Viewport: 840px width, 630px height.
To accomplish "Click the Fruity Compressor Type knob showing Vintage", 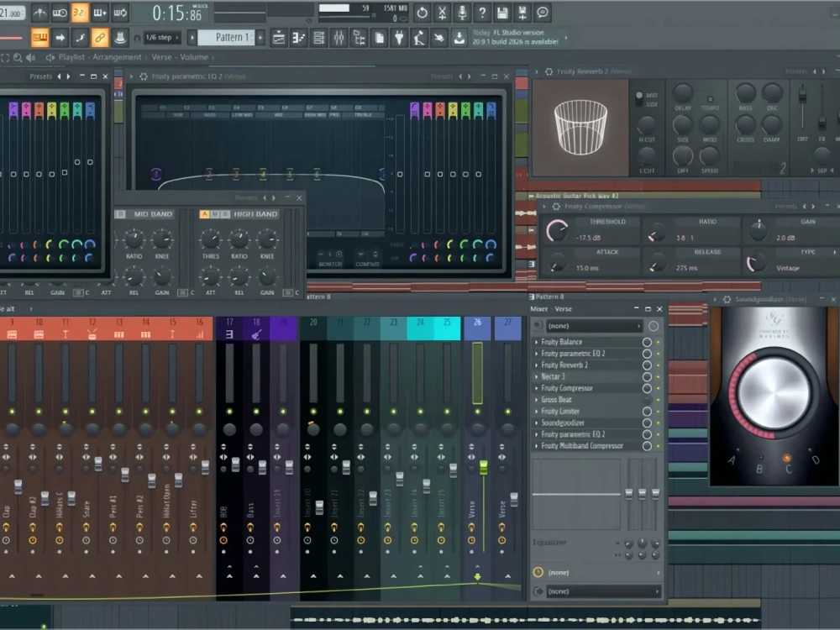I will pos(756,262).
